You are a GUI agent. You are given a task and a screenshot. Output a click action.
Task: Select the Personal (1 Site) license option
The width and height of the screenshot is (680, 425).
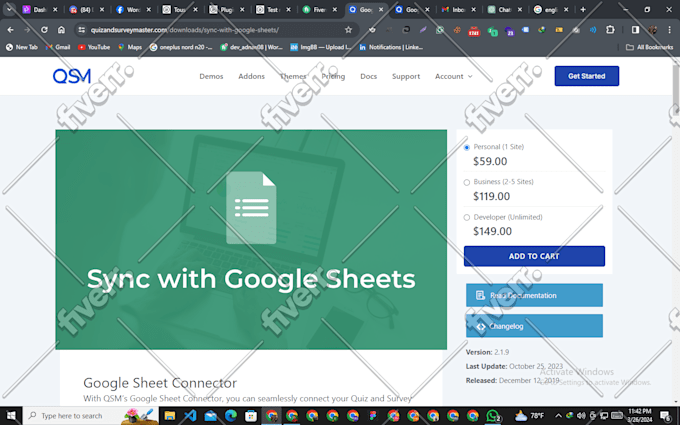click(467, 147)
